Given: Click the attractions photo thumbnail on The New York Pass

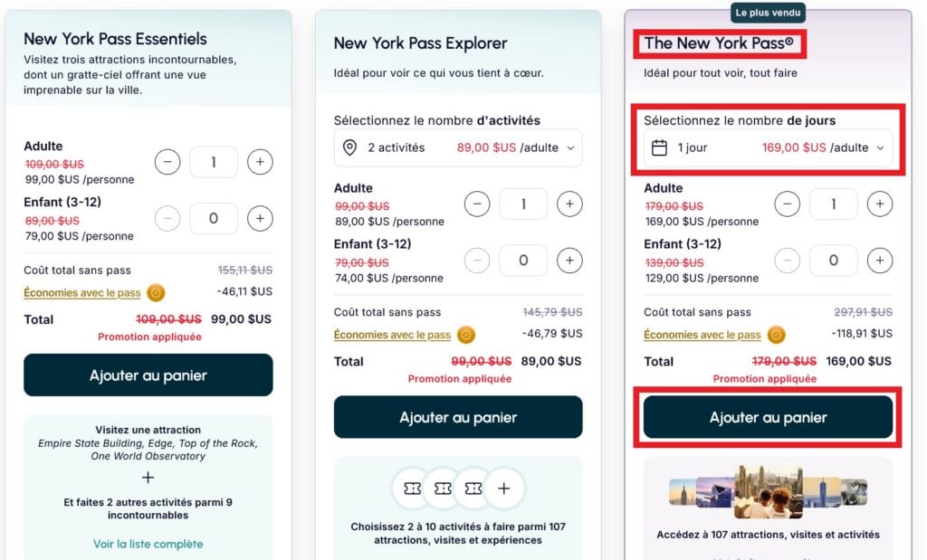Looking at the screenshot, I should pos(767,489).
